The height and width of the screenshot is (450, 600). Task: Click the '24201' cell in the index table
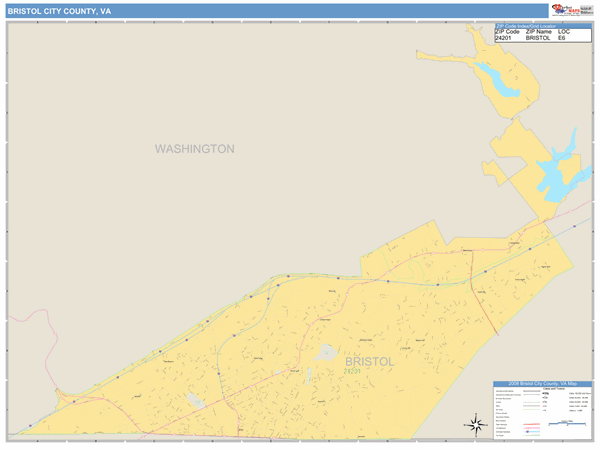[503, 38]
